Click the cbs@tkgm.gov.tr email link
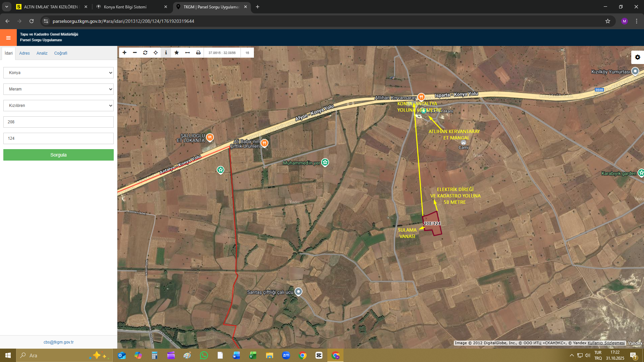Image resolution: width=644 pixels, height=362 pixels. [58, 342]
